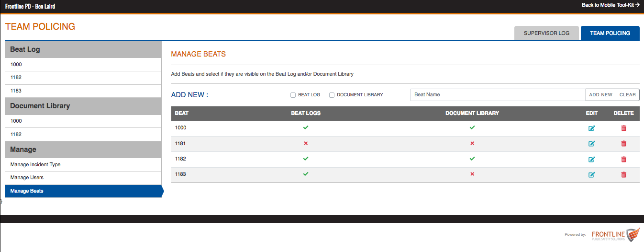Open Manage Users in sidebar
The height and width of the screenshot is (252, 644).
point(27,177)
